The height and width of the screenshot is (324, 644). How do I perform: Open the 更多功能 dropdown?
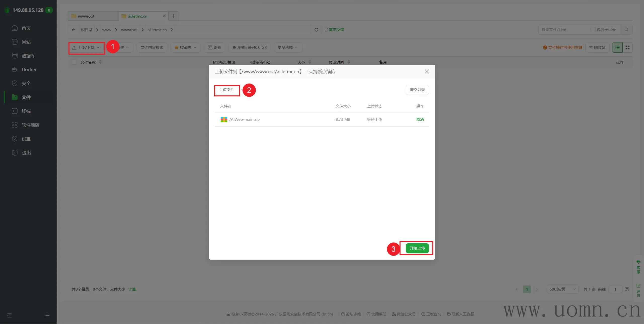point(288,48)
